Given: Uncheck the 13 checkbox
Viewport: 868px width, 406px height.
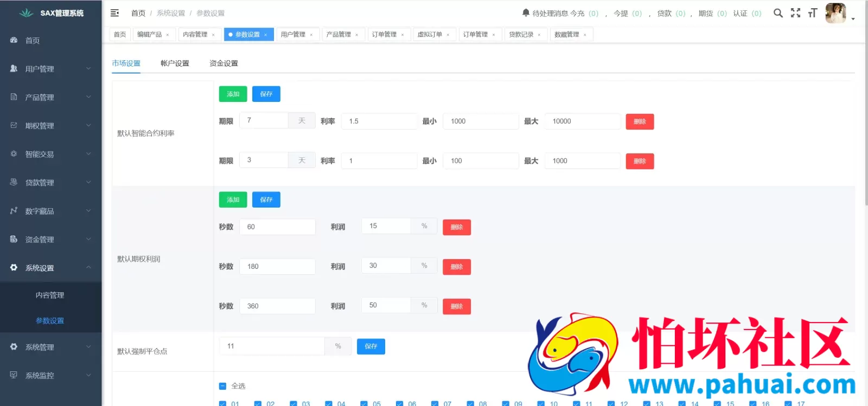Looking at the screenshot, I should pos(647,404).
